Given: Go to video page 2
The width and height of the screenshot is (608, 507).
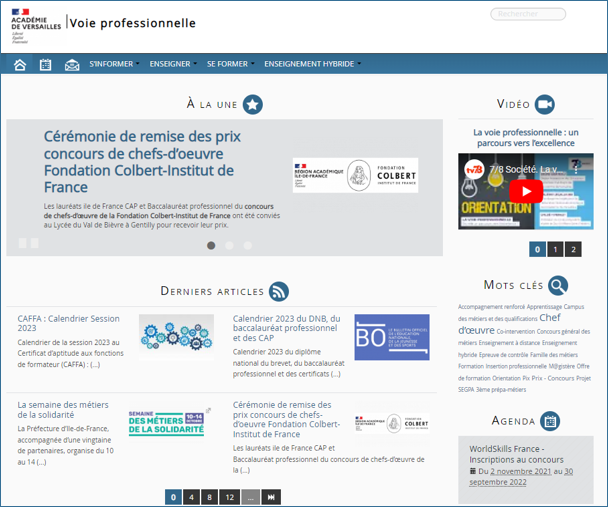Looking at the screenshot, I should point(573,250).
